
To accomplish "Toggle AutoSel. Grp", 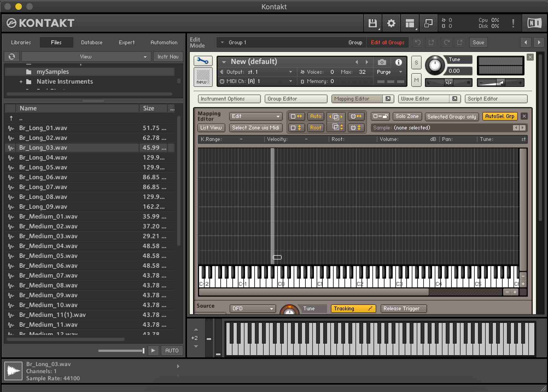I will [x=500, y=116].
